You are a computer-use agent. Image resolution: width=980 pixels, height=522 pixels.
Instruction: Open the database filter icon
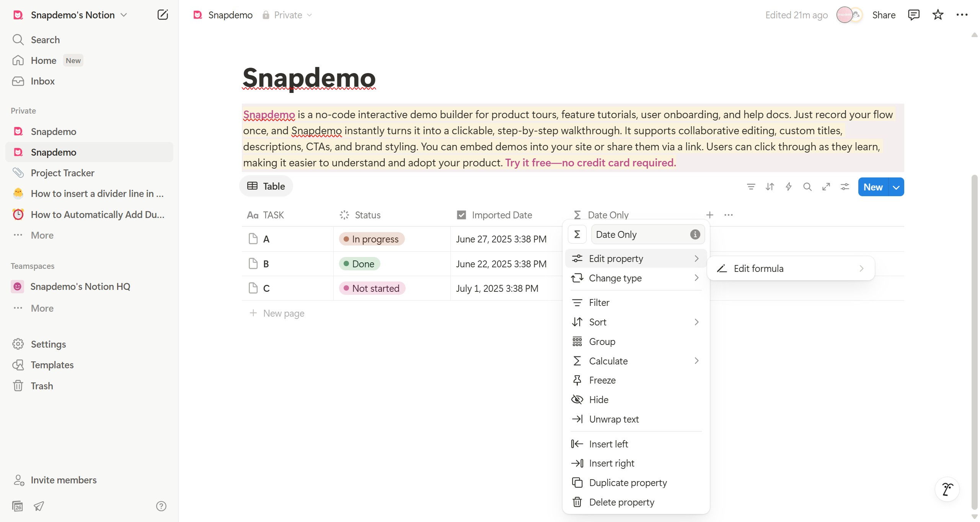(x=751, y=187)
